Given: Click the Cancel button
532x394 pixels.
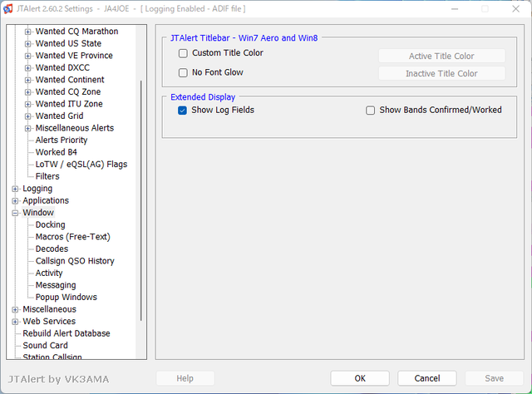Looking at the screenshot, I should (427, 378).
